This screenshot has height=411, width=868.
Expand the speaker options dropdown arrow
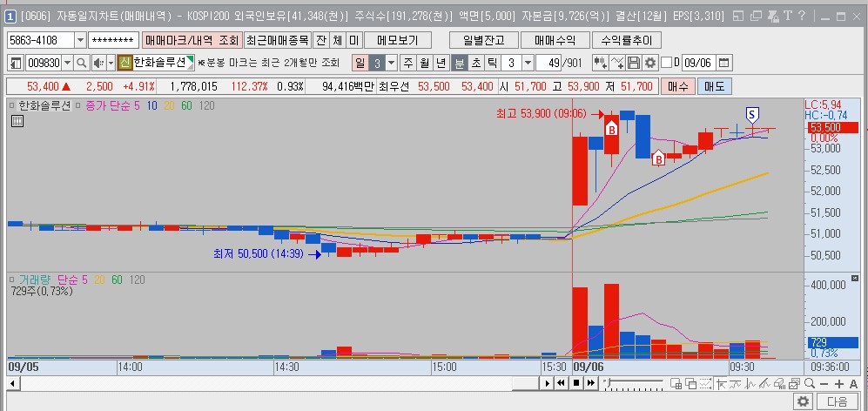[x=111, y=63]
